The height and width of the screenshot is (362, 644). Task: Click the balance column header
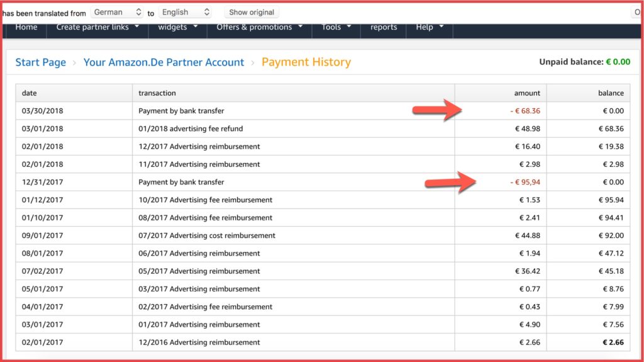click(x=588, y=93)
